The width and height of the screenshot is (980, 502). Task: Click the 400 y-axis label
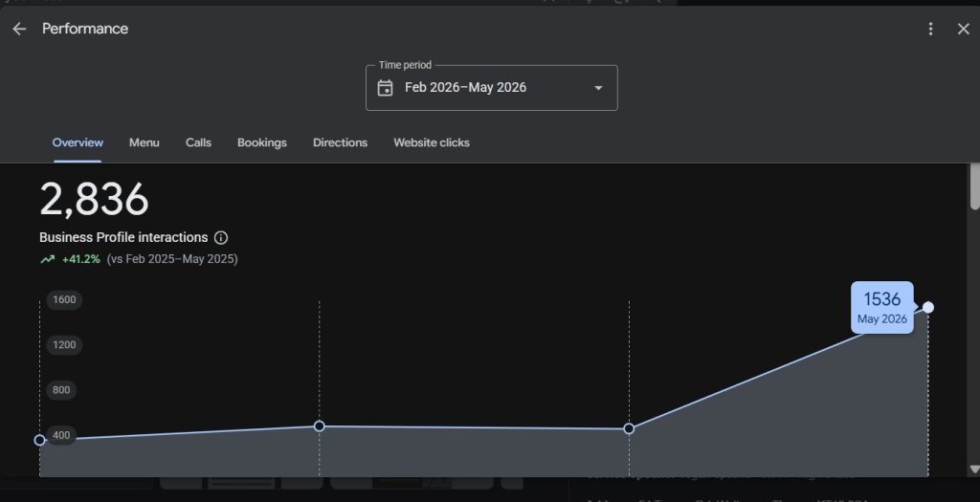coord(61,435)
